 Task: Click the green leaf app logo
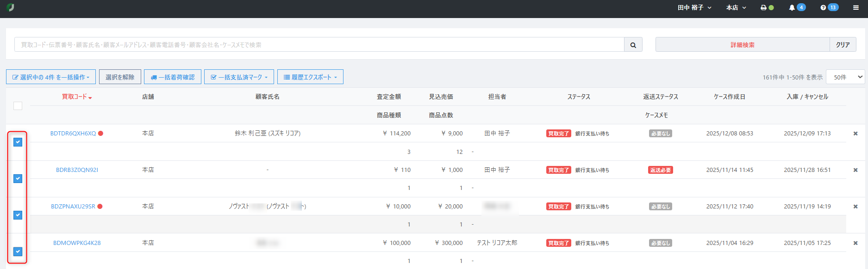tap(10, 7)
